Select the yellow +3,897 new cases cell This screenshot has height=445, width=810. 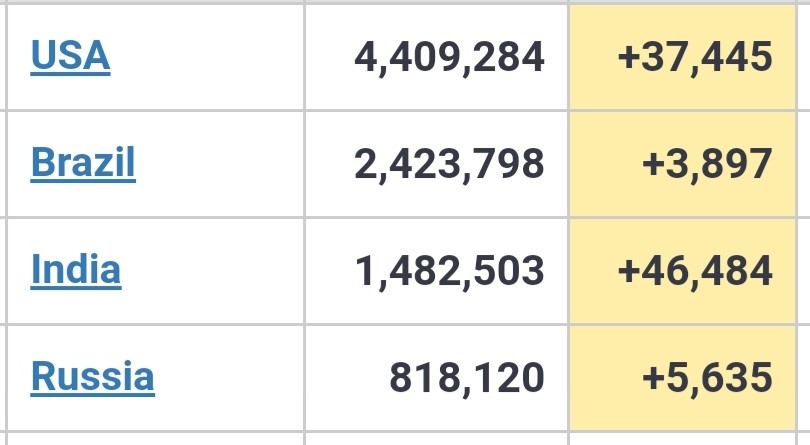point(682,164)
